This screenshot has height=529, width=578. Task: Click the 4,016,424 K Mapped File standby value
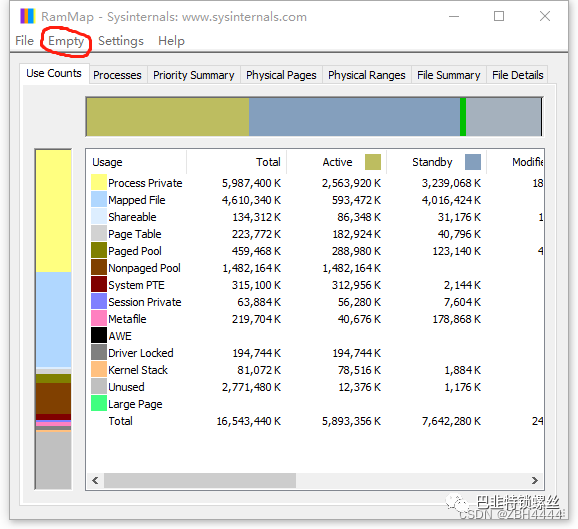click(x=451, y=200)
